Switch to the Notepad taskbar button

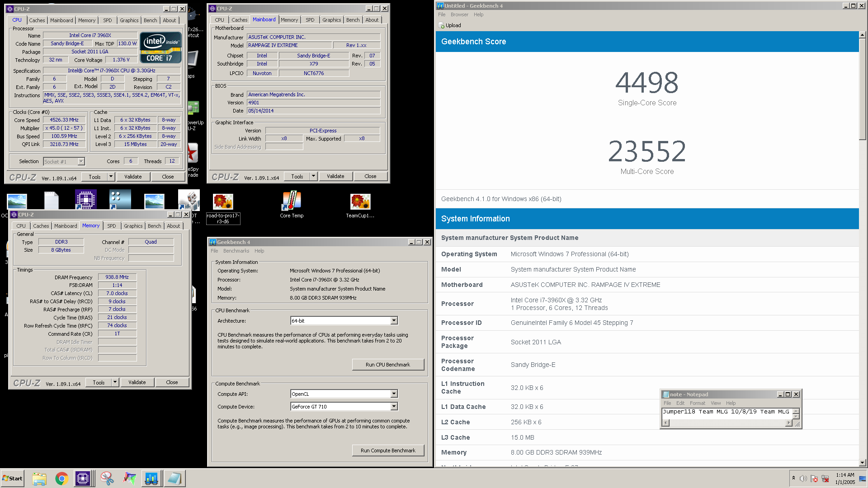(174, 479)
